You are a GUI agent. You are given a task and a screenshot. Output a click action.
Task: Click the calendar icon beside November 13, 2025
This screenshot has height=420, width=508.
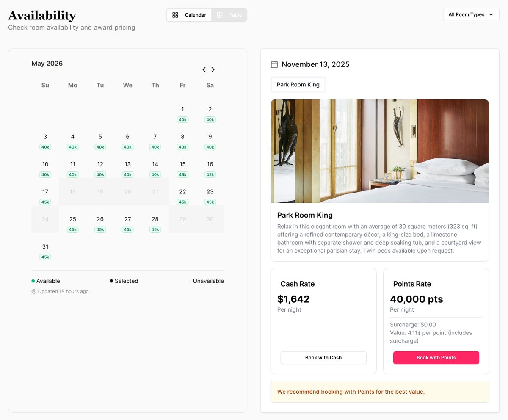pyautogui.click(x=274, y=64)
